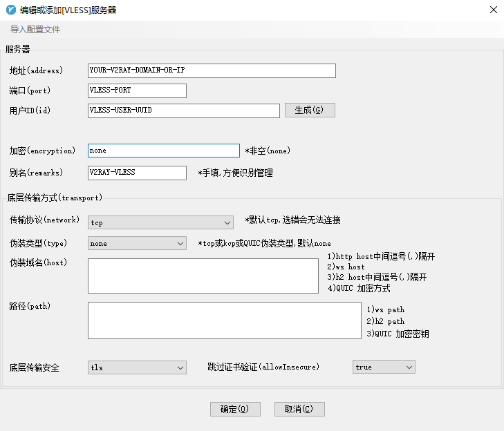The height and width of the screenshot is (431, 504).
Task: Expand the allowInsecure true dropdown
Action: (384, 367)
